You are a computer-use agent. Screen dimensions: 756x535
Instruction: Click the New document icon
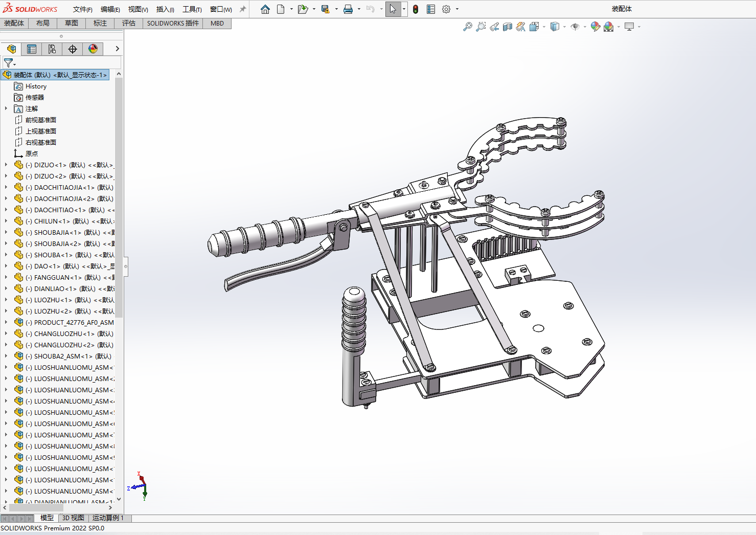(281, 9)
